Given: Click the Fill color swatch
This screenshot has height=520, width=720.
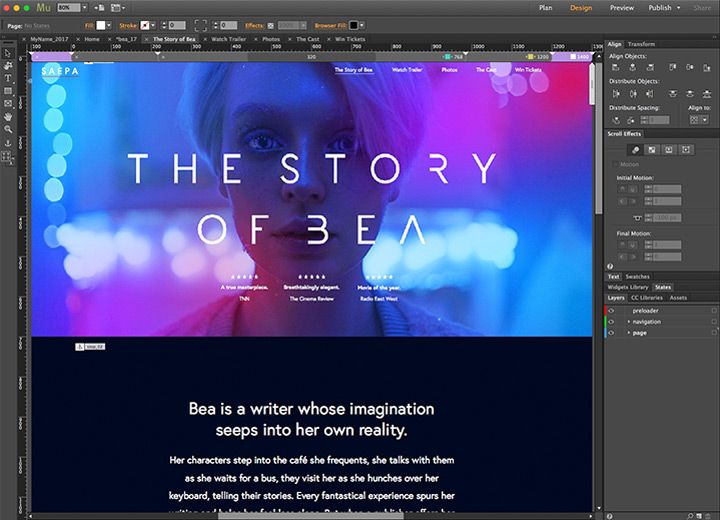Looking at the screenshot, I should click(x=101, y=23).
